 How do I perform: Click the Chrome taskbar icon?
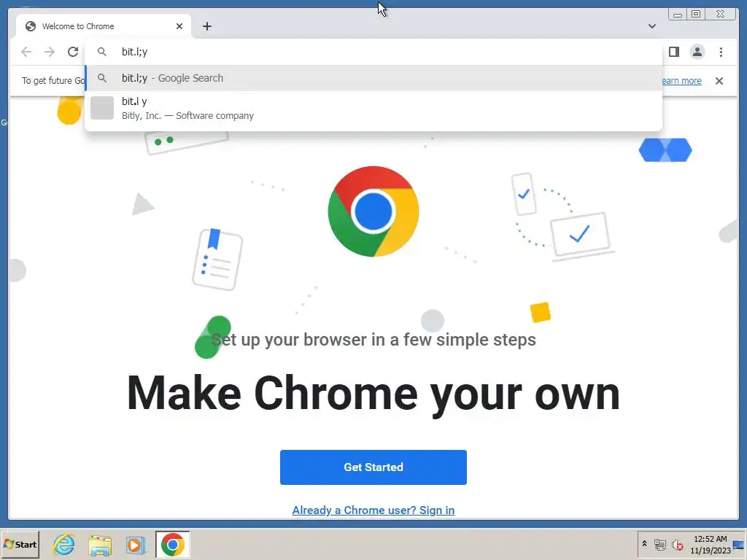172,544
